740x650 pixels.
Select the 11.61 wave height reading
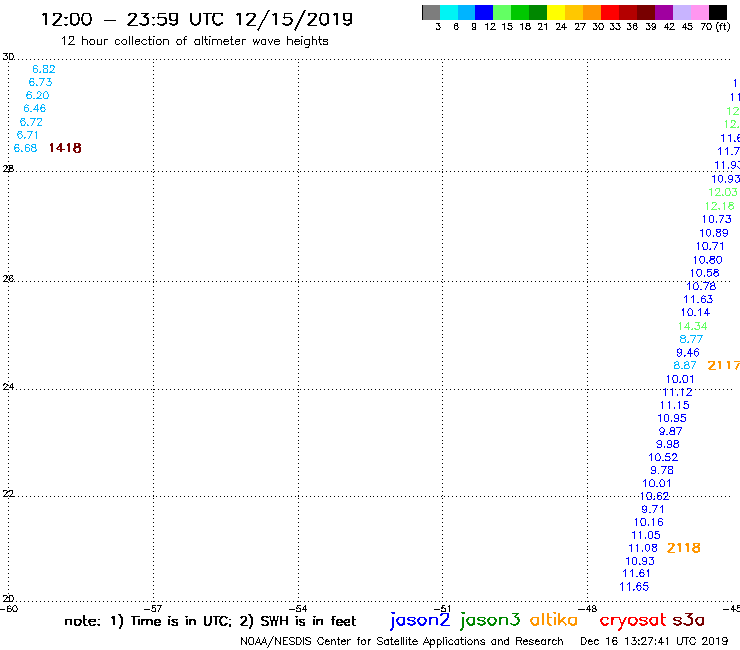click(x=636, y=574)
